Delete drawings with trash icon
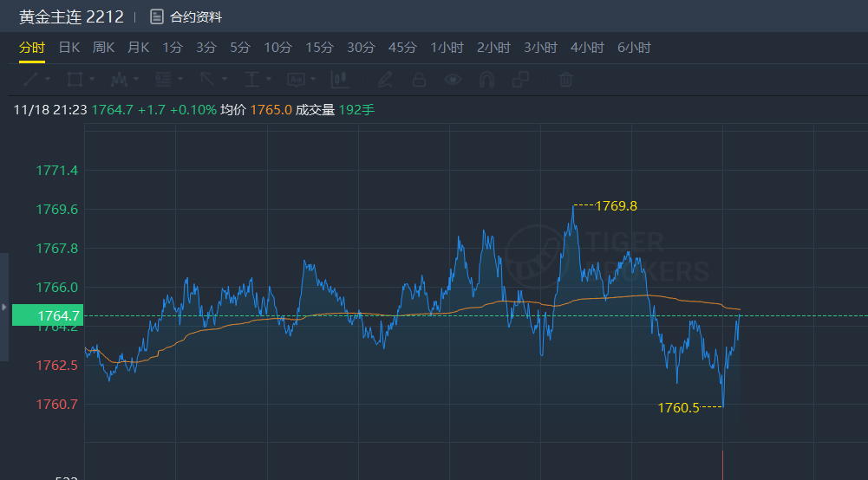Image resolution: width=868 pixels, height=480 pixels. click(565, 80)
